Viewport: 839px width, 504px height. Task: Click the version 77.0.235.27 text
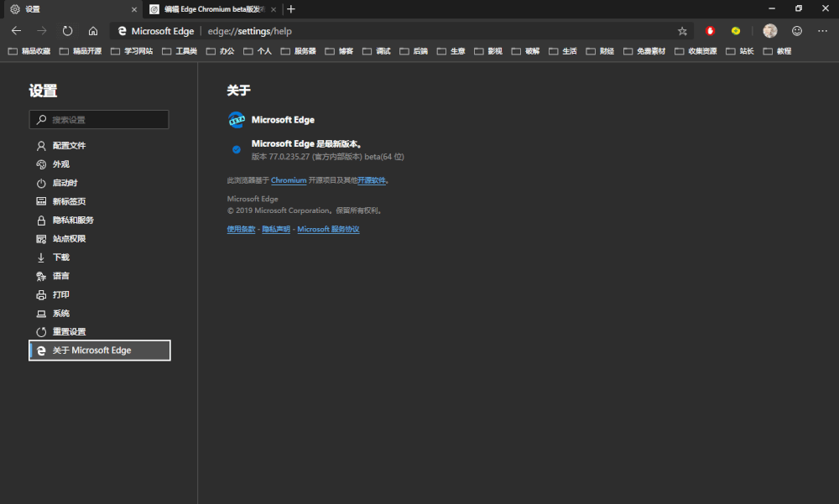(327, 157)
